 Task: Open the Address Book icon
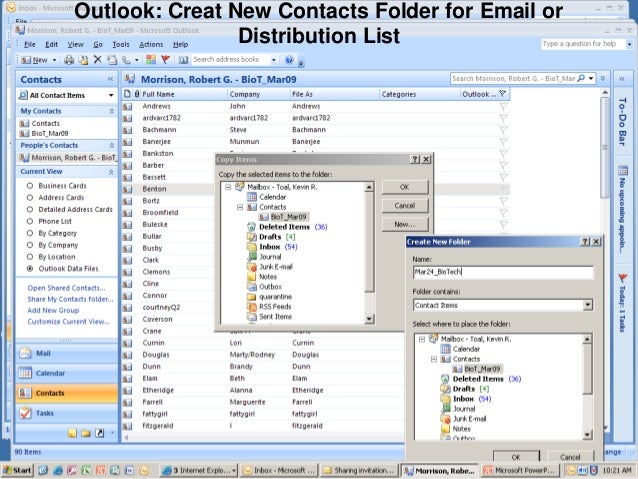coord(184,60)
